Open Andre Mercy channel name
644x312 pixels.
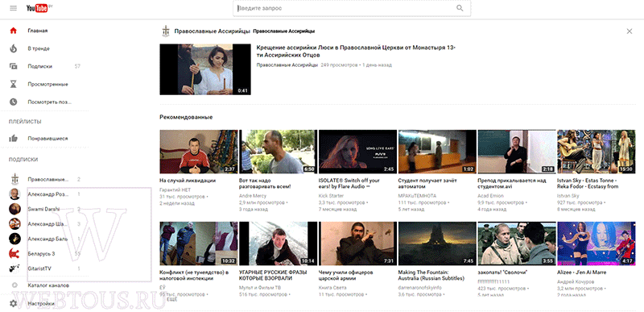253,196
